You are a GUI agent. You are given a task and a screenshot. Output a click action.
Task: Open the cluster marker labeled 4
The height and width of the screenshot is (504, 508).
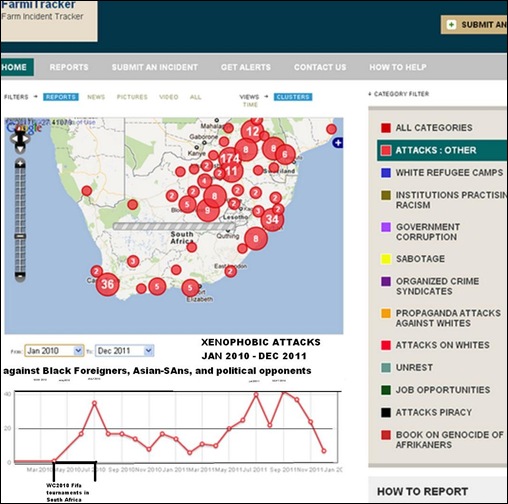pyautogui.click(x=205, y=181)
